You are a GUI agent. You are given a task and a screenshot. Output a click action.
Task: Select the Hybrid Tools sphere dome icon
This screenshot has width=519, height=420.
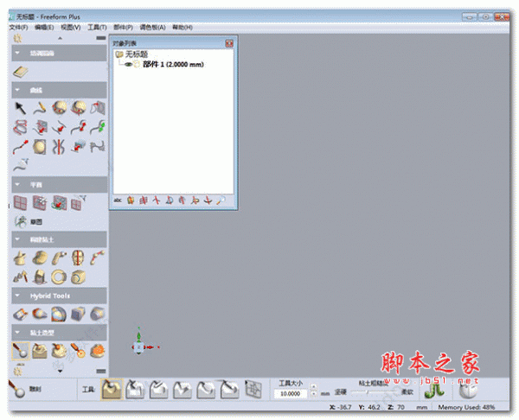pos(59,315)
